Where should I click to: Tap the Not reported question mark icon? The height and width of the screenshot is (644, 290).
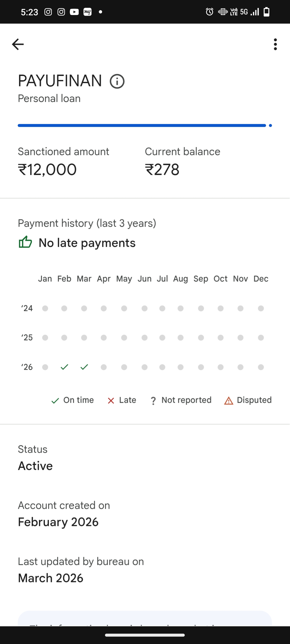pos(153,401)
